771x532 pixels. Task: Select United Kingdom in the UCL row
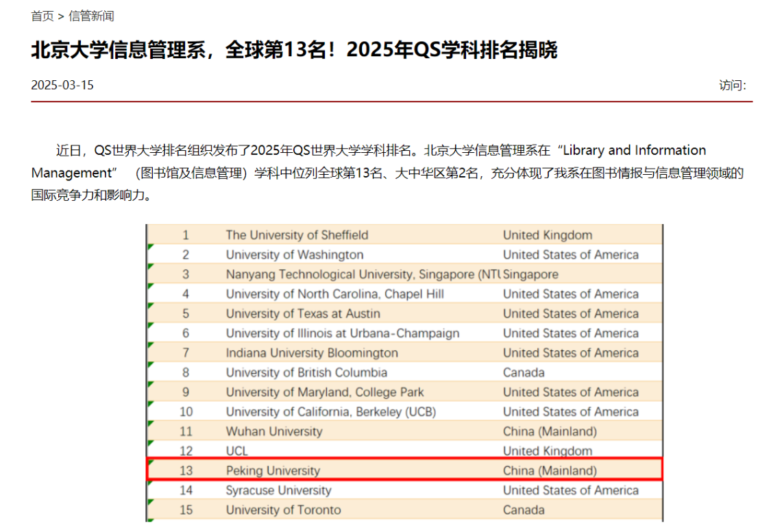point(548,451)
